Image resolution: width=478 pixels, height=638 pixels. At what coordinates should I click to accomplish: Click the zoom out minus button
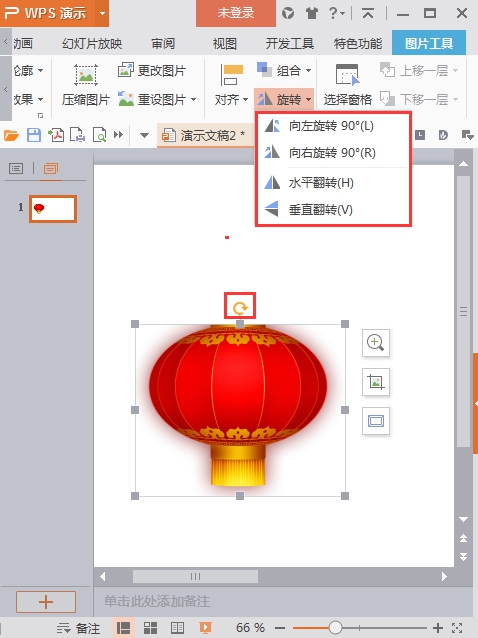pyautogui.click(x=279, y=628)
